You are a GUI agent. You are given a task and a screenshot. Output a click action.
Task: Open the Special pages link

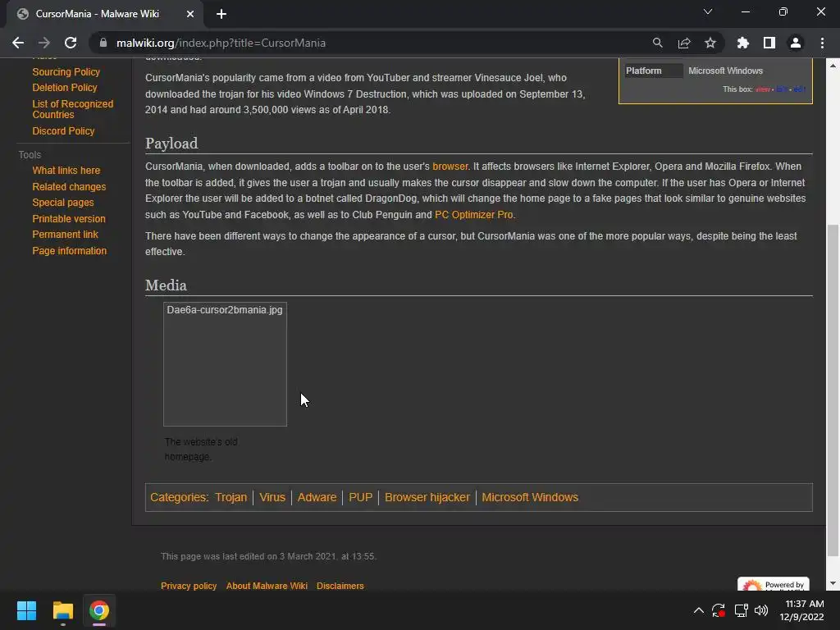(x=62, y=203)
